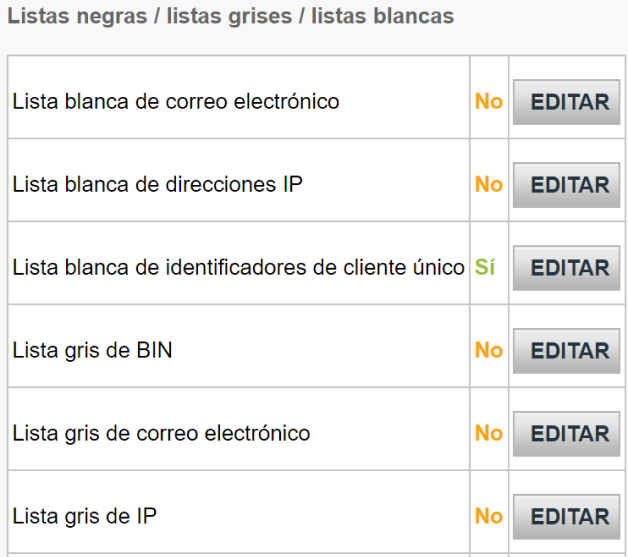Select the 'No' status for IP whitelist

pos(488,185)
